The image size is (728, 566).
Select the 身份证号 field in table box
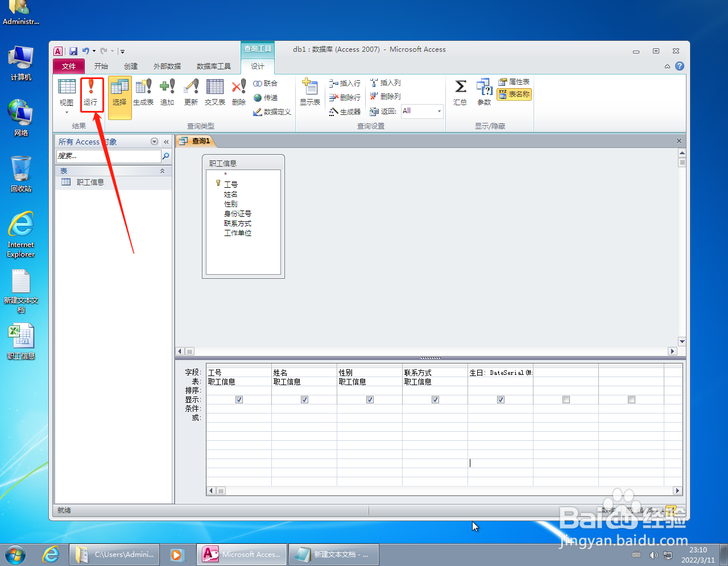238,214
